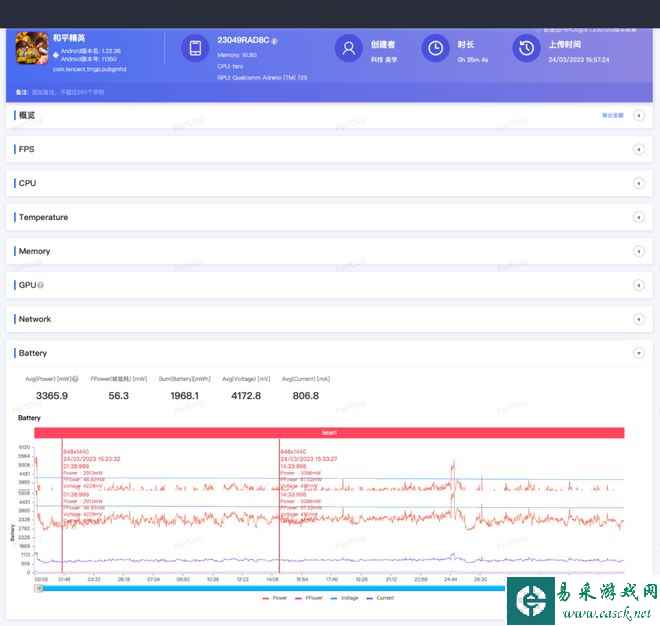Click the CPU section title

tap(27, 183)
